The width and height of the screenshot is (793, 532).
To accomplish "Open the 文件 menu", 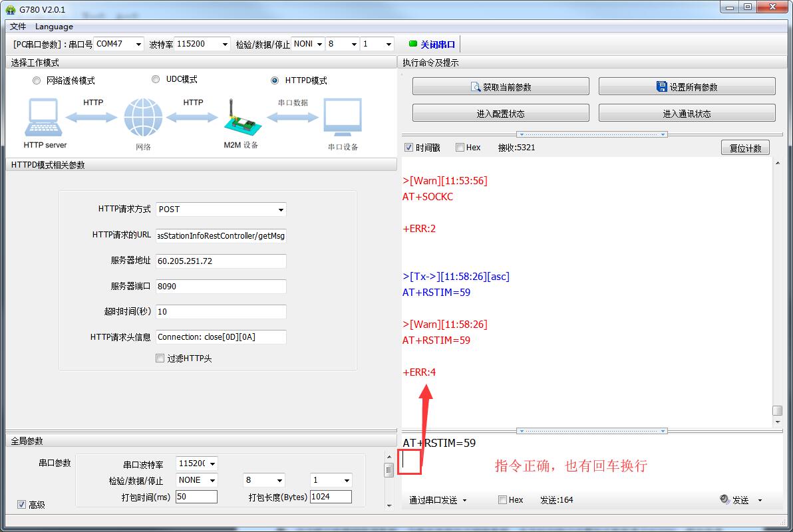I will tap(18, 27).
